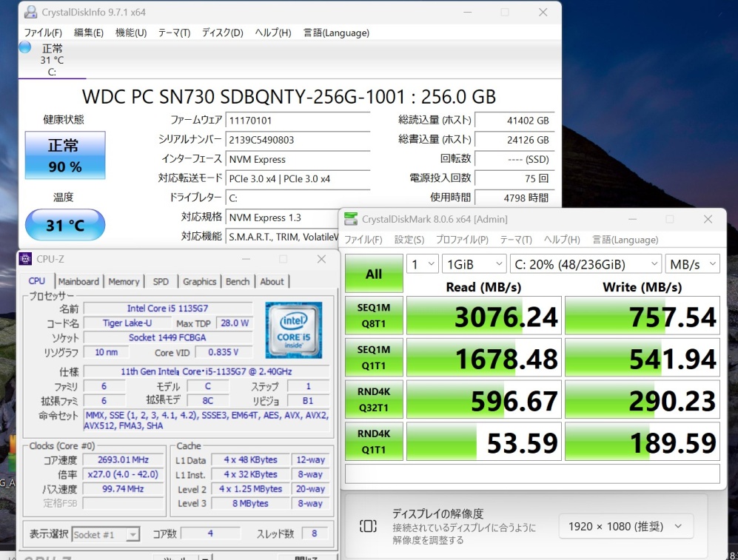Viewport: 738px width, 560px height.
Task: Open プロファイル(P) menu in CrystalDiskMark
Action: tap(462, 240)
